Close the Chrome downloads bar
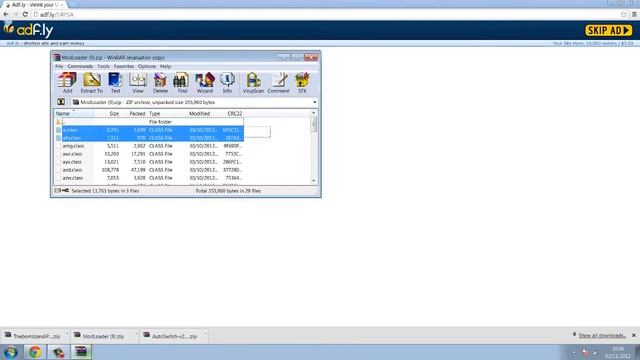 pyautogui.click(x=634, y=336)
